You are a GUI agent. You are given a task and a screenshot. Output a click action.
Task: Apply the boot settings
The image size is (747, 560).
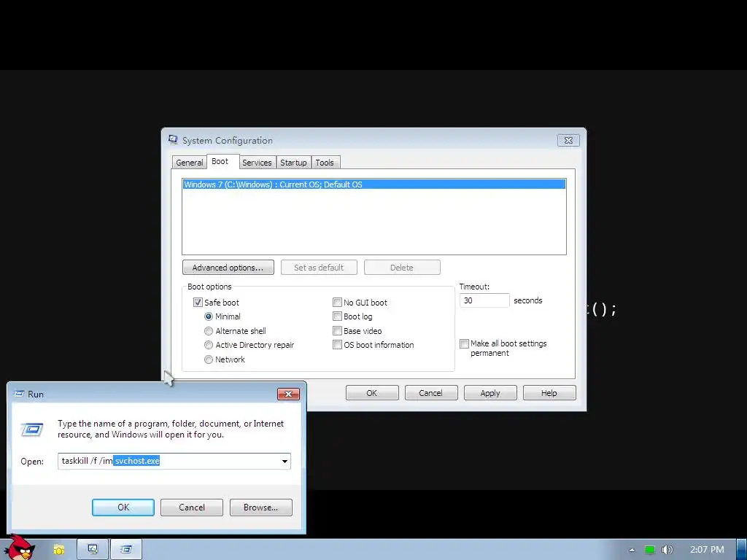[x=489, y=393]
